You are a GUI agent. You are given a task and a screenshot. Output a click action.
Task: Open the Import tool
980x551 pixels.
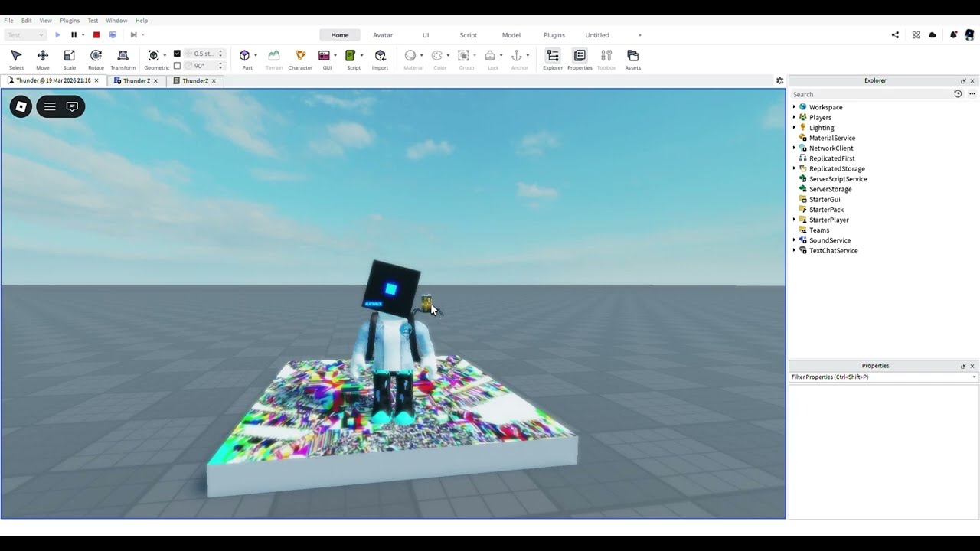381,59
